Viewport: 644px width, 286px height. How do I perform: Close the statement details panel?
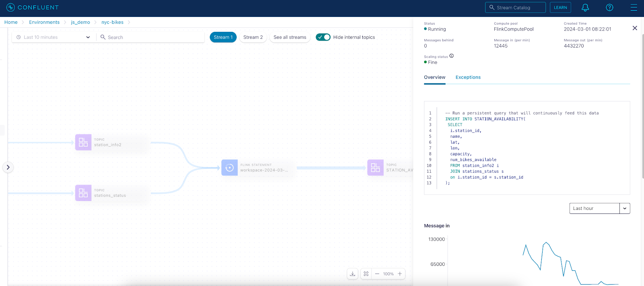coord(635,28)
